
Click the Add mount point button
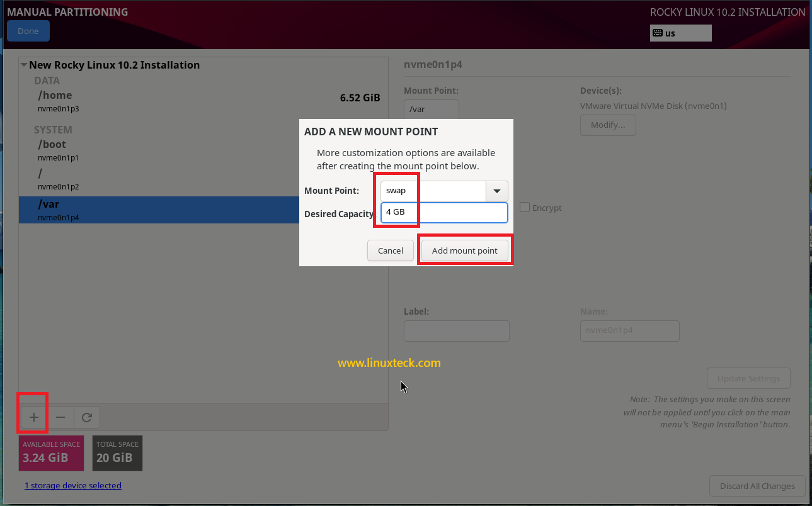tap(465, 250)
